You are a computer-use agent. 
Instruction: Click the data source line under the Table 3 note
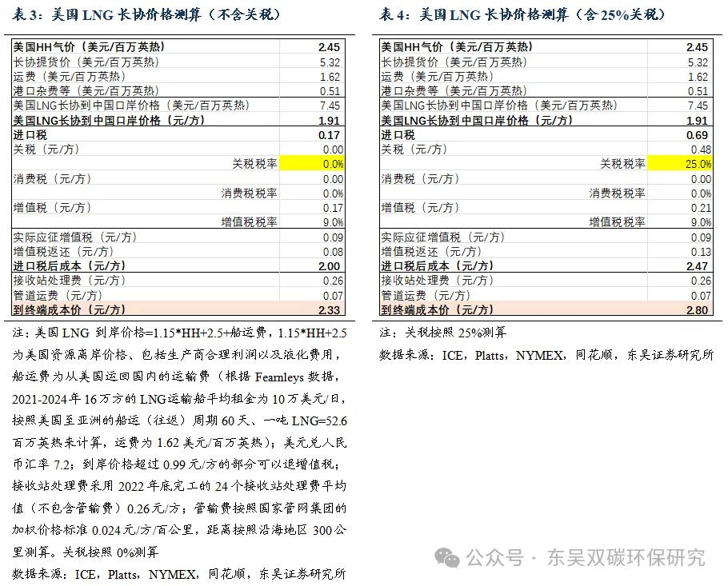coord(178,574)
